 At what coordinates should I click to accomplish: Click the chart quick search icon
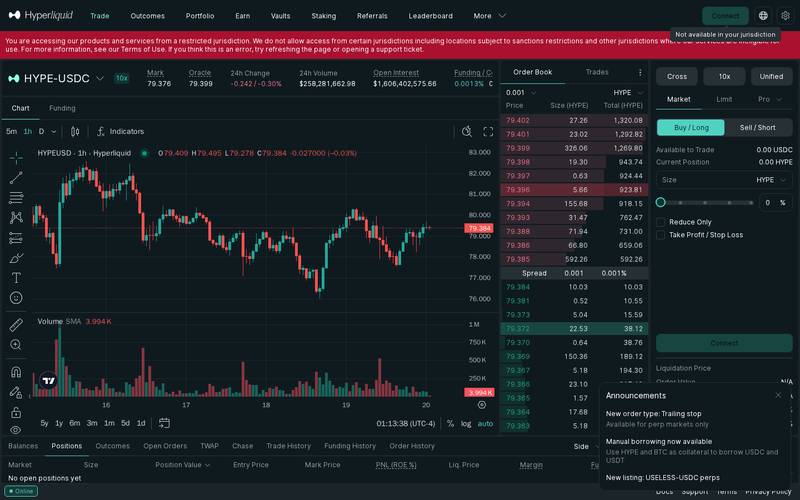[466, 132]
